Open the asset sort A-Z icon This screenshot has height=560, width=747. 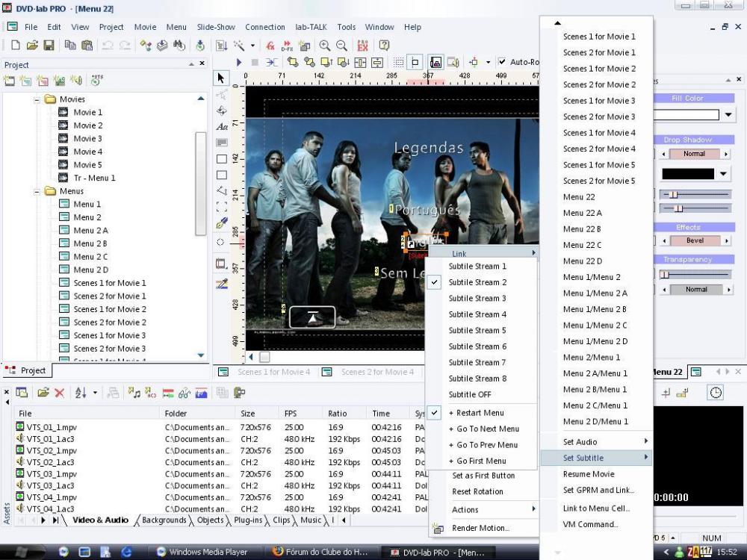(81, 393)
